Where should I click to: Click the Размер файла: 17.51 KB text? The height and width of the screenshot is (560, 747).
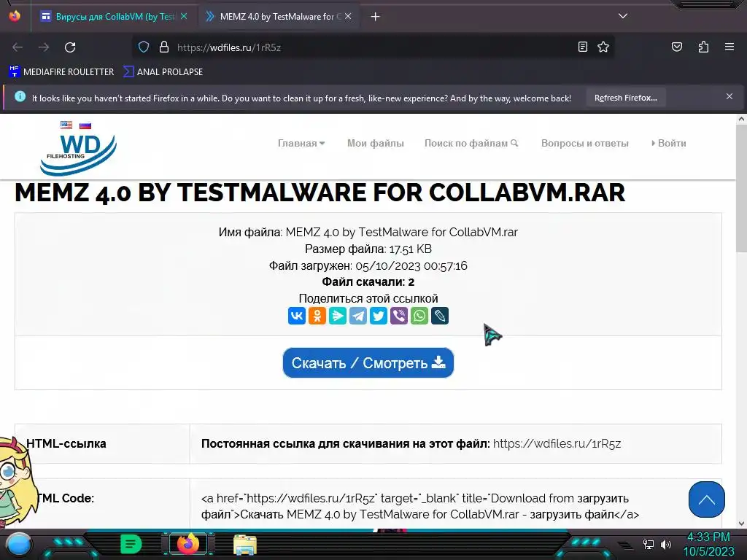(368, 249)
